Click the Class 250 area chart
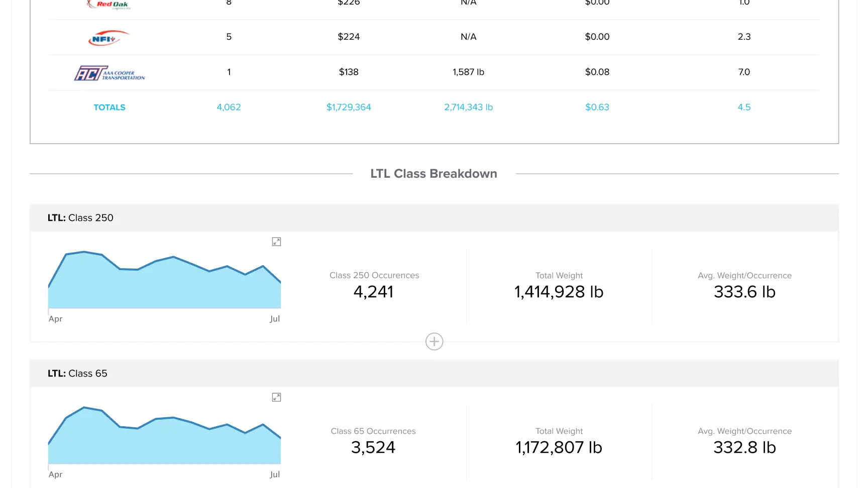The height and width of the screenshot is (488, 868). pyautogui.click(x=164, y=280)
